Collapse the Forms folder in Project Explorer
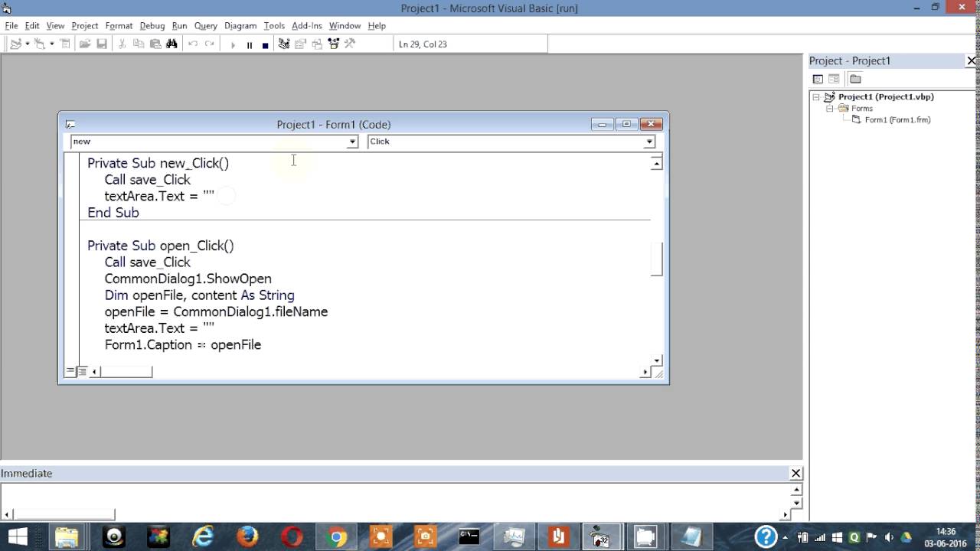The width and height of the screenshot is (980, 551). [x=830, y=108]
